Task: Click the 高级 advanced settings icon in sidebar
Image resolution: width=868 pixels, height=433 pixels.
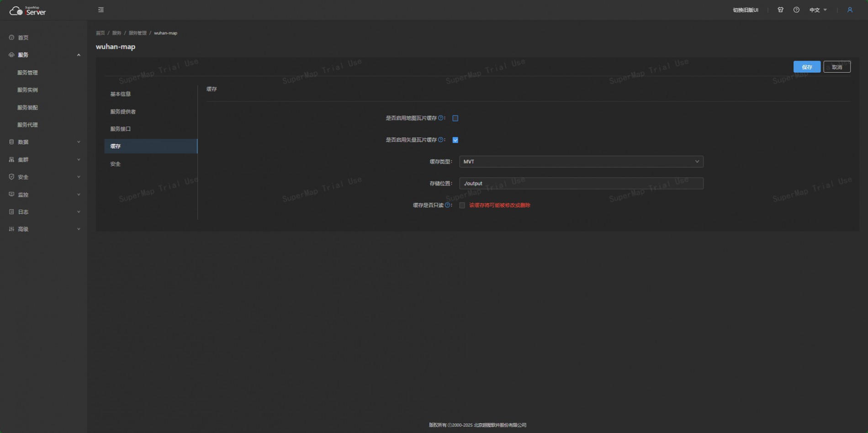Action: click(x=11, y=229)
